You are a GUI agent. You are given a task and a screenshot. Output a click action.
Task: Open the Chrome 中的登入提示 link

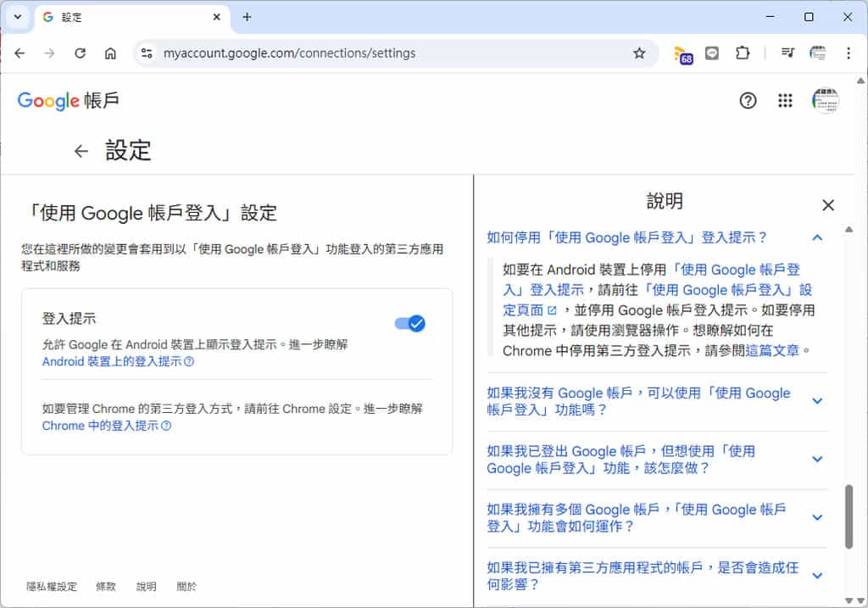pyautogui.click(x=101, y=426)
